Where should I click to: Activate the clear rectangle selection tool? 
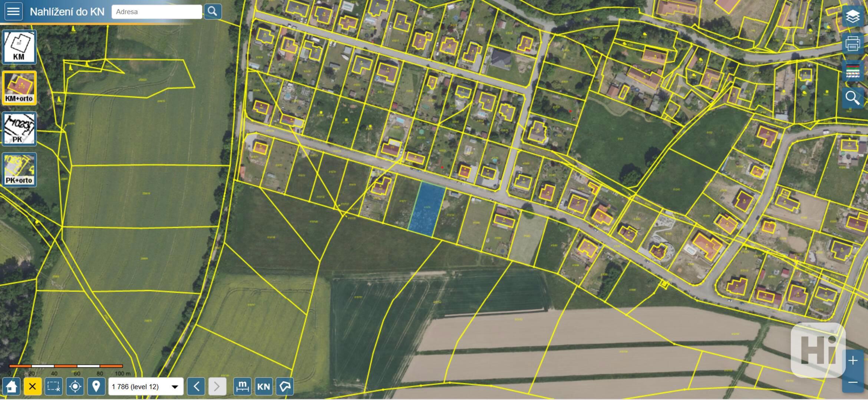(53, 387)
